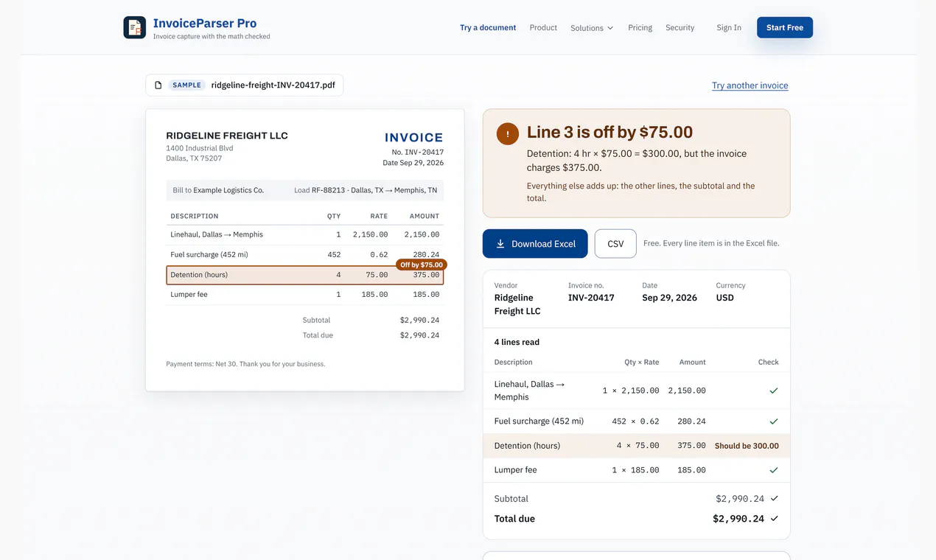Image resolution: width=936 pixels, height=560 pixels.
Task: Click the 185.00 amount in the parsed table
Action: [691, 470]
